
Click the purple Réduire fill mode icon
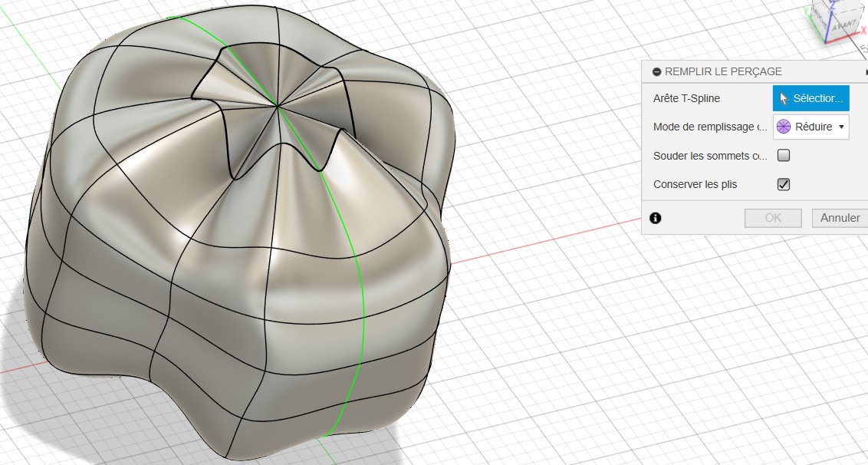pos(784,127)
